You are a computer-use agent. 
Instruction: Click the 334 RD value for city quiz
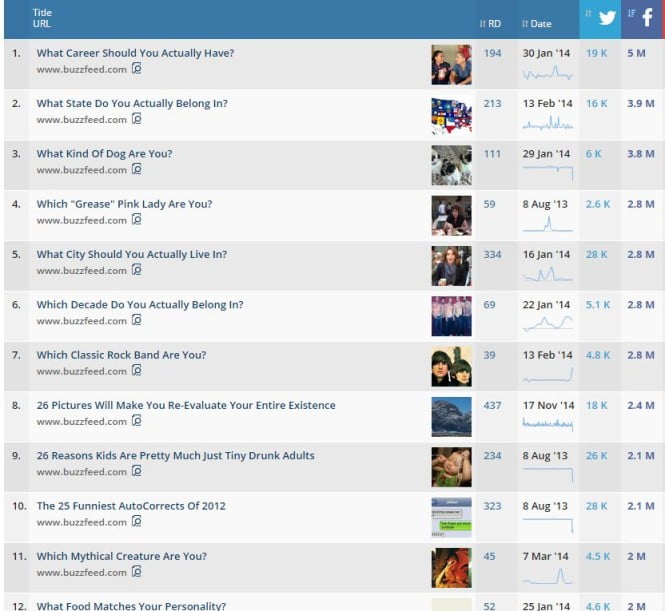tap(492, 254)
